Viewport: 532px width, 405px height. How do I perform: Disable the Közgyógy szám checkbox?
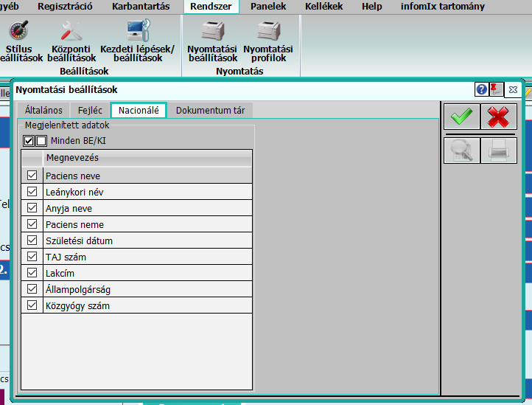(x=32, y=305)
